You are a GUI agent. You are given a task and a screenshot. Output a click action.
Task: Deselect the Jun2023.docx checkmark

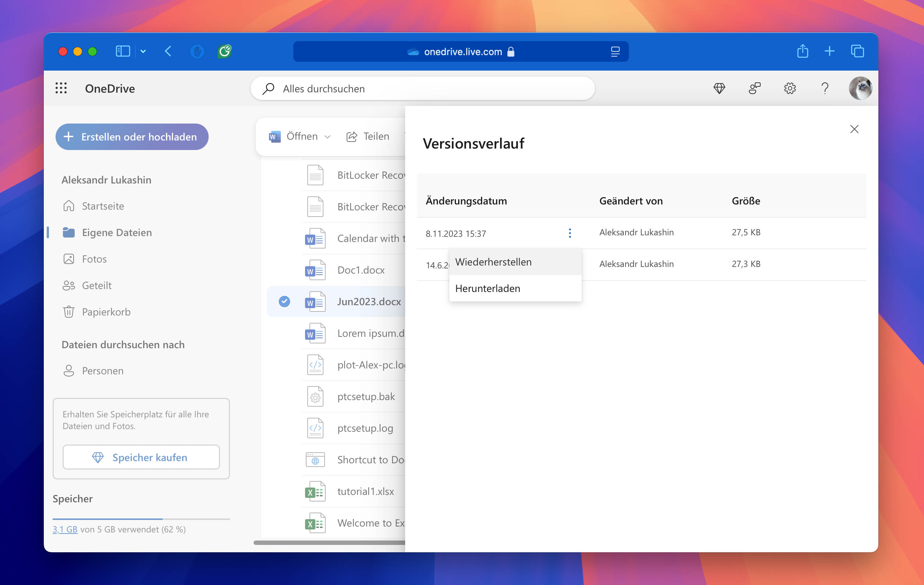point(284,301)
